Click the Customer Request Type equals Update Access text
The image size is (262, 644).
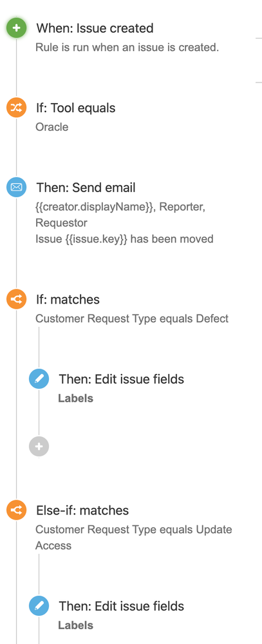pyautogui.click(x=134, y=537)
